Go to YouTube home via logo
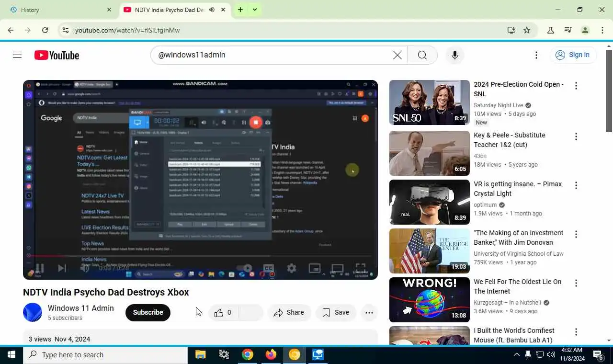The width and height of the screenshot is (613, 364). (57, 55)
